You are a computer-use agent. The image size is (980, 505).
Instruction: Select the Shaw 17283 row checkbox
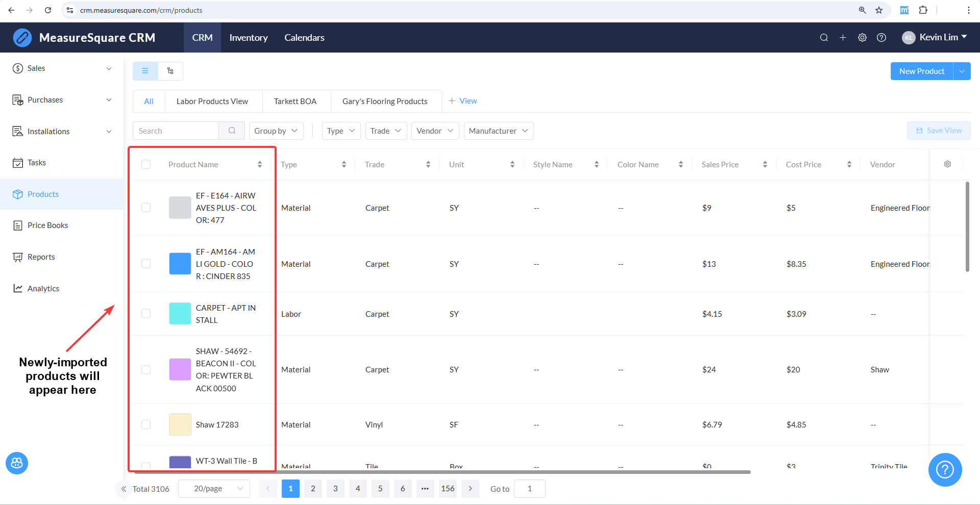coord(146,424)
